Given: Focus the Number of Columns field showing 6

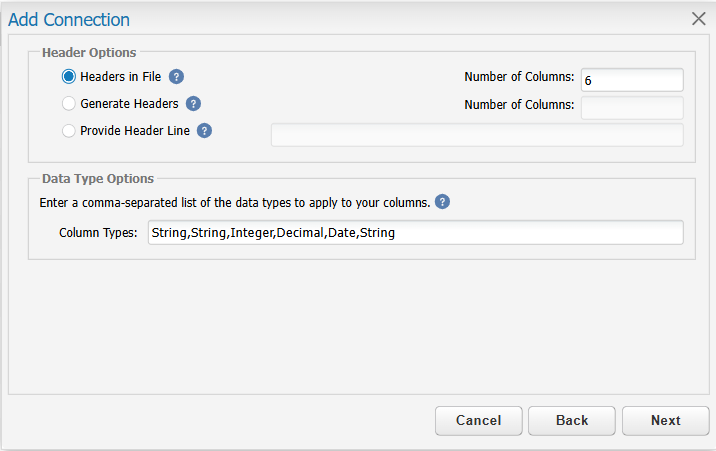Looking at the screenshot, I should pos(632,80).
